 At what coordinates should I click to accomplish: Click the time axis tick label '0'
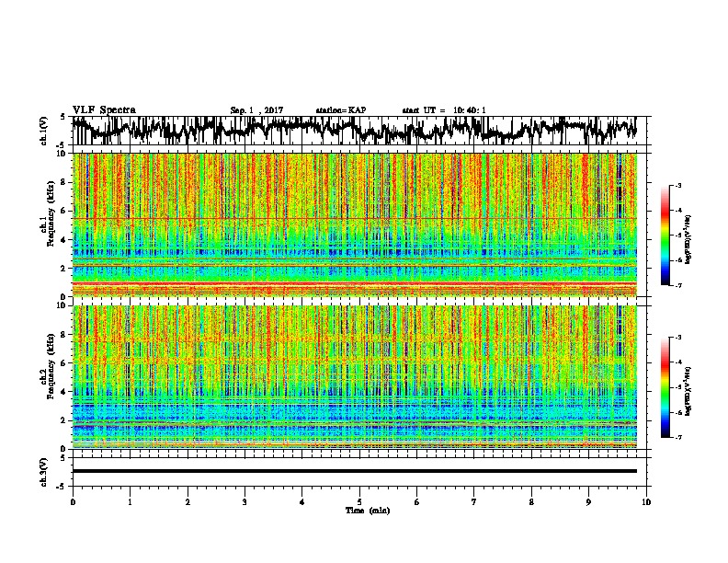click(73, 502)
